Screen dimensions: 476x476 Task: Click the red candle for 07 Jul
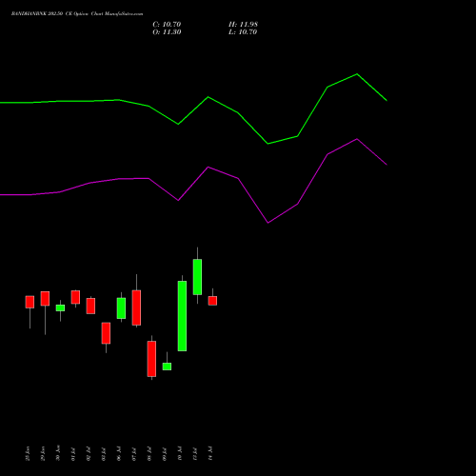(136, 307)
